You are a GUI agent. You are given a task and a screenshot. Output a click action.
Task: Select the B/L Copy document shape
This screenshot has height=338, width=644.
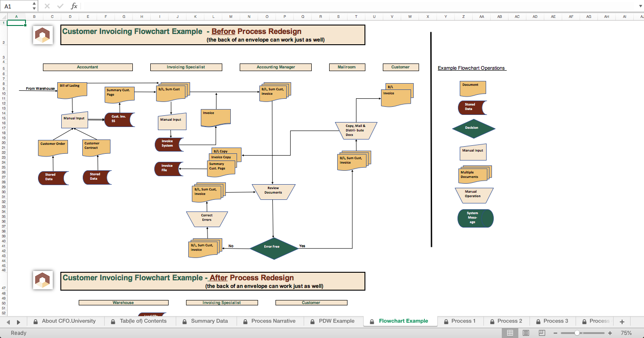(226, 151)
